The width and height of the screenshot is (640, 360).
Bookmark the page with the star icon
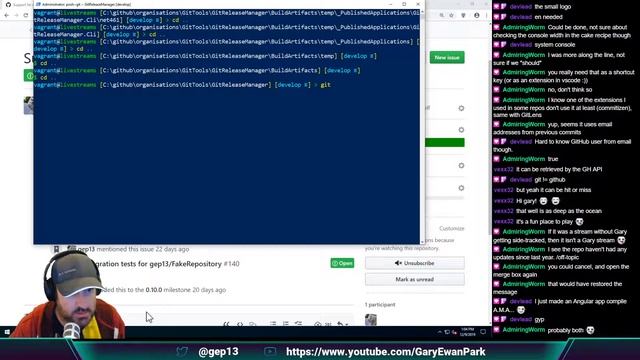click(x=451, y=15)
